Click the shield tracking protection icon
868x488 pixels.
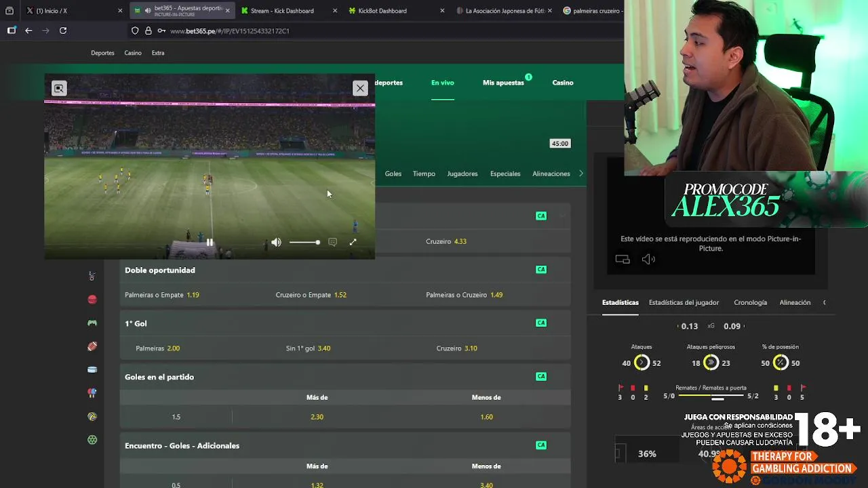[135, 30]
